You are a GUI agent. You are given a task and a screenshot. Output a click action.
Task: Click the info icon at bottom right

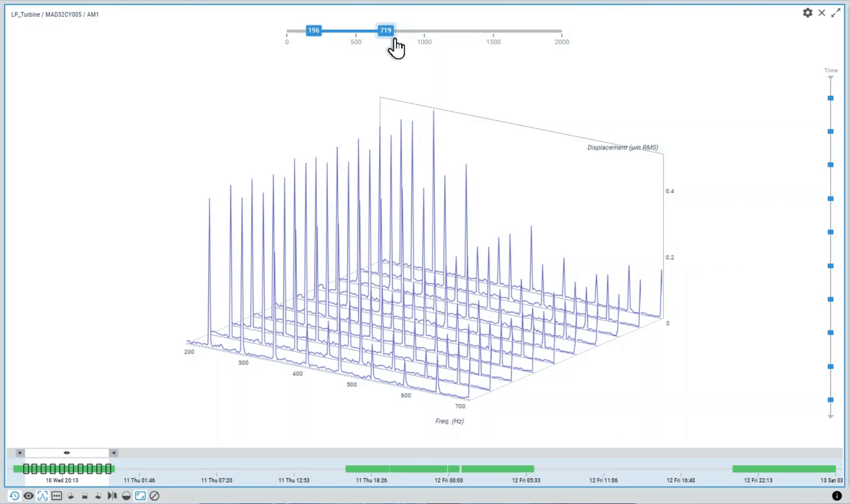836,496
